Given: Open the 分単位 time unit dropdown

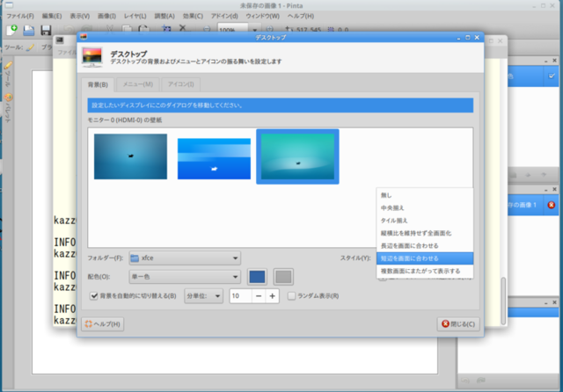Looking at the screenshot, I should pyautogui.click(x=203, y=296).
